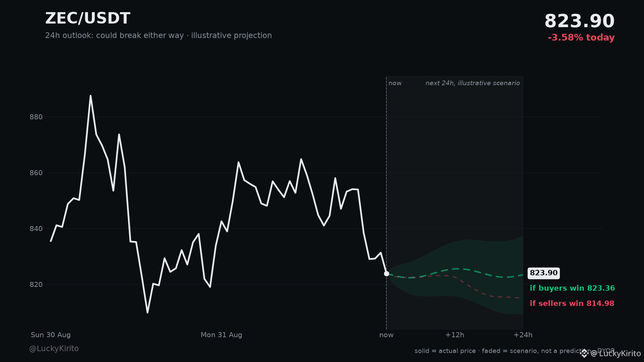Click the ZEC/USDT pair title
644x362 pixels.
pyautogui.click(x=88, y=18)
